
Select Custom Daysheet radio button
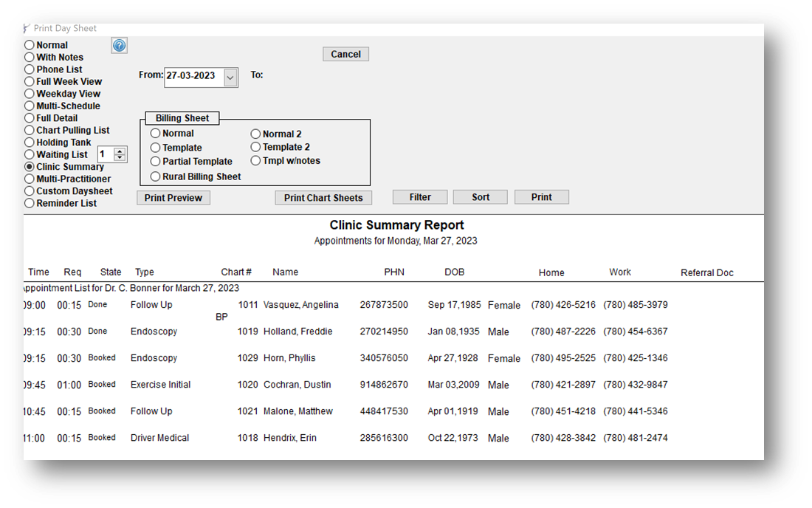pos(29,191)
